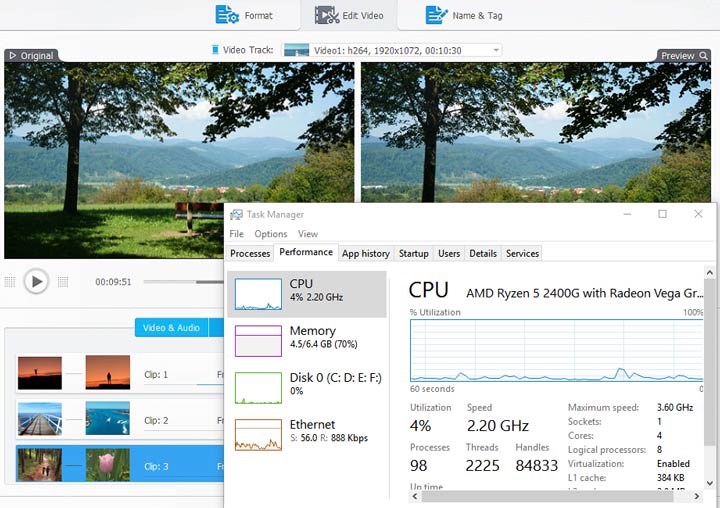Click the Format document gear icon

pyautogui.click(x=227, y=15)
